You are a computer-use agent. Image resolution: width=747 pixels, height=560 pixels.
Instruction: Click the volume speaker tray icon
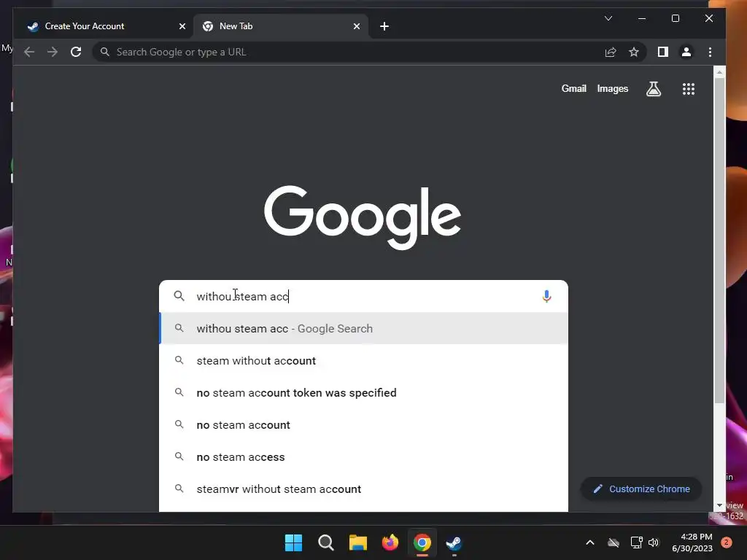pos(654,542)
